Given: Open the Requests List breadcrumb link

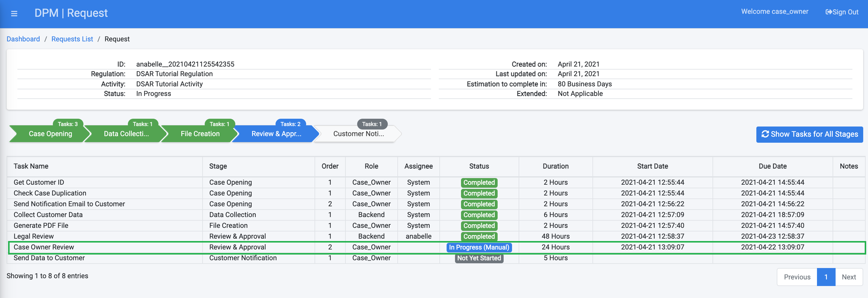Looking at the screenshot, I should pyautogui.click(x=72, y=39).
